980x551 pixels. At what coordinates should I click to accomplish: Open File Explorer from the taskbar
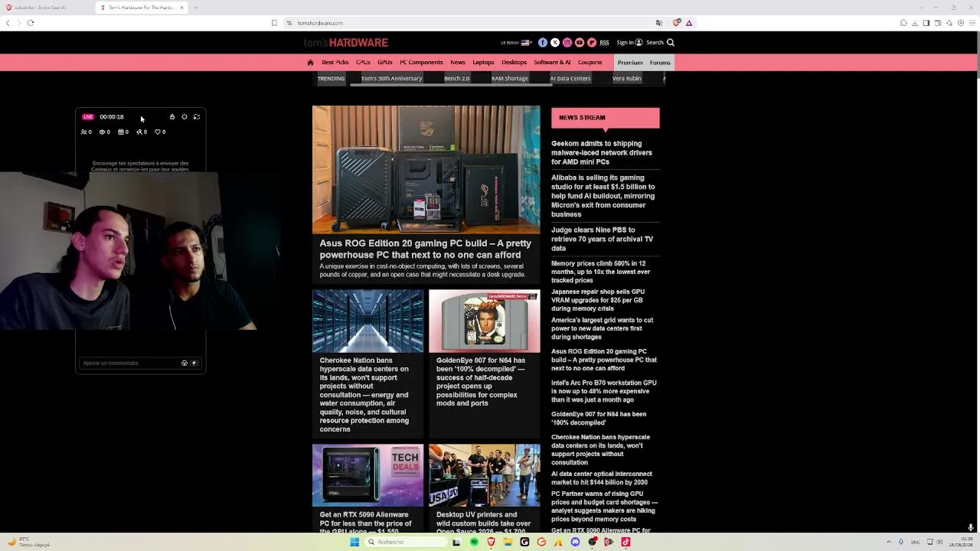[508, 543]
